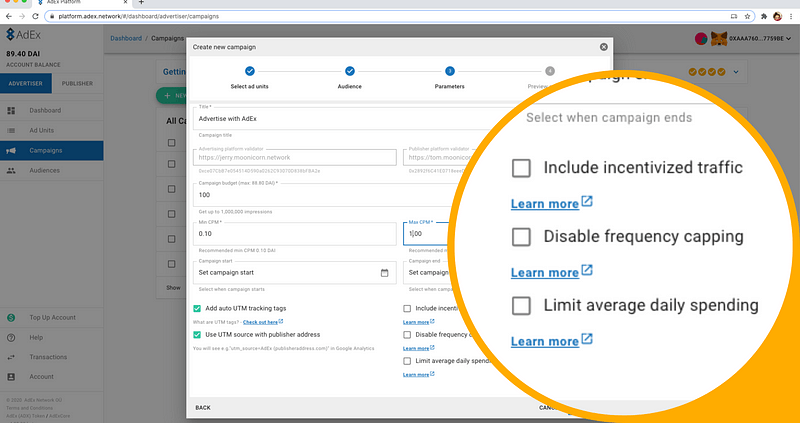Open the browser extensions puzzle icon
Image resolution: width=800 pixels, height=423 pixels.
pos(764,16)
